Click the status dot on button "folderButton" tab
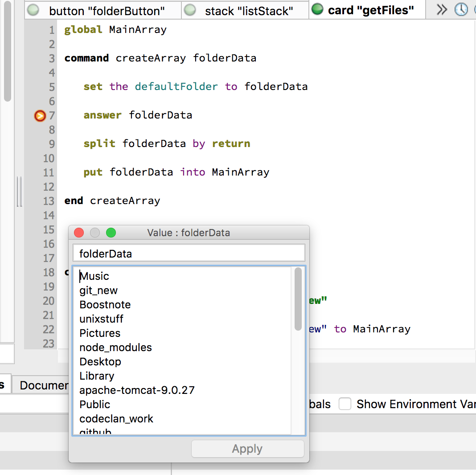This screenshot has height=475, width=476. pyautogui.click(x=33, y=10)
